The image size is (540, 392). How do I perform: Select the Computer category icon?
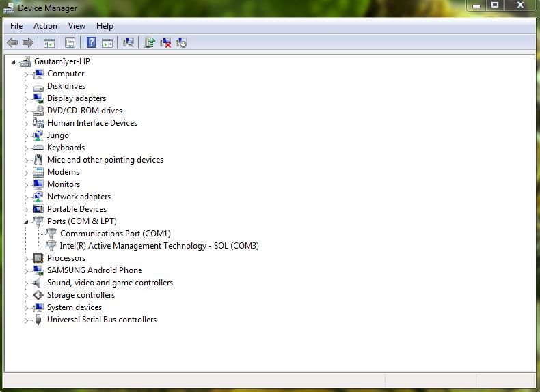click(x=38, y=74)
